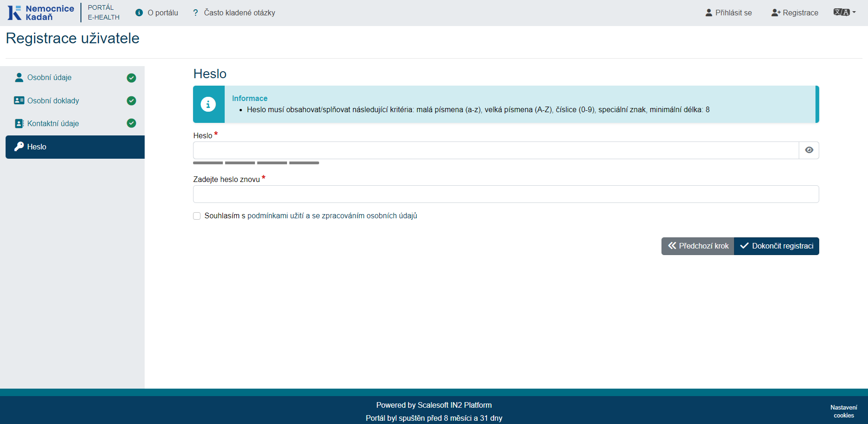868x424 pixels.
Task: Click Powered by Scalesoft IN2 Platform text
Action: 434,405
